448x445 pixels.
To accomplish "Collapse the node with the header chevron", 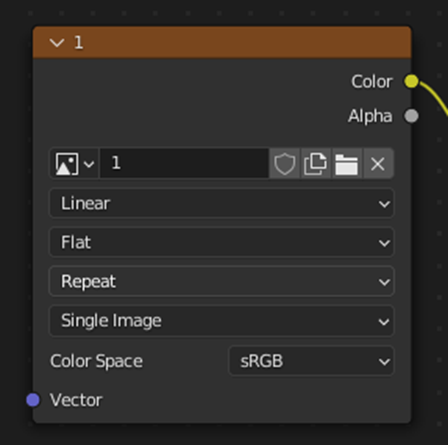I will [57, 43].
